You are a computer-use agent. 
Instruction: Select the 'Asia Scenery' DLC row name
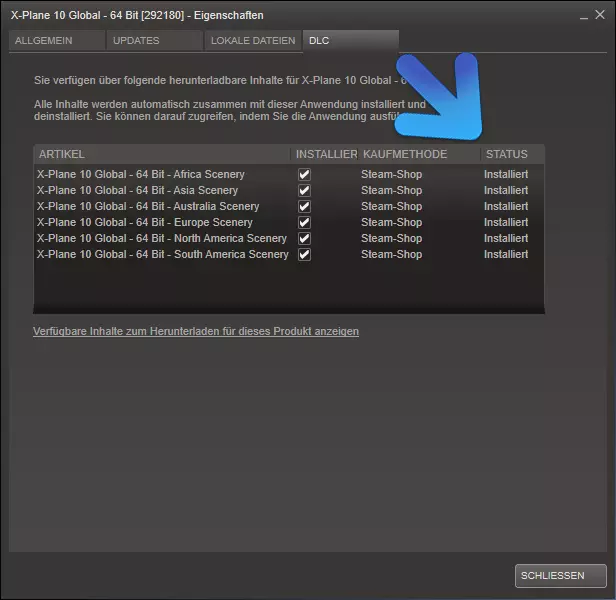pyautogui.click(x=138, y=191)
